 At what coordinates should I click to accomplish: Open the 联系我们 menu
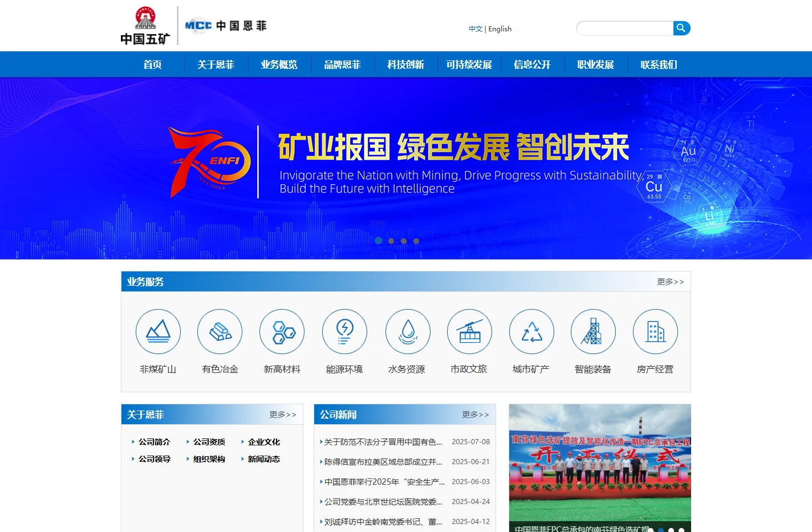point(659,64)
